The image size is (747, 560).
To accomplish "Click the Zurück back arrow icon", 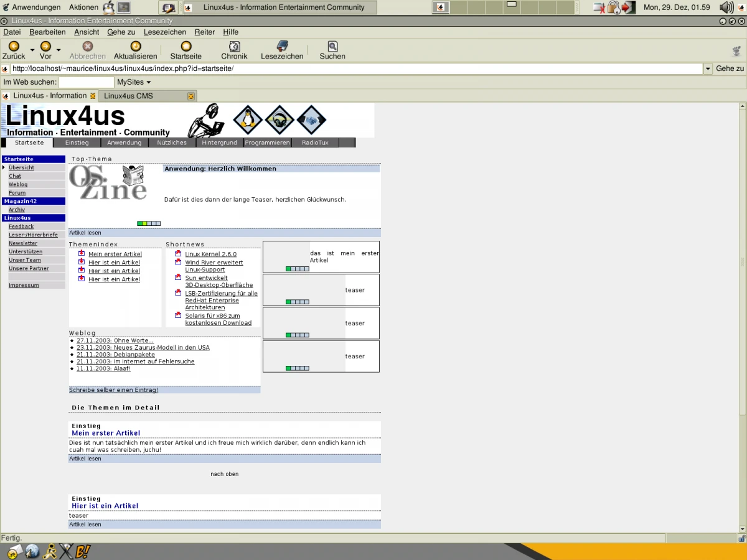I will click(x=14, y=46).
